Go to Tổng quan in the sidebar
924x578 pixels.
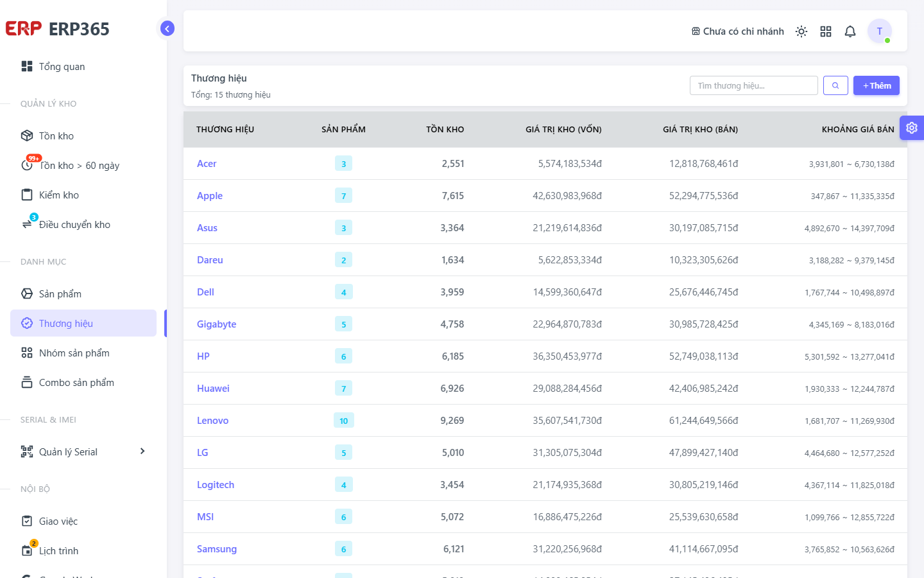(x=83, y=66)
